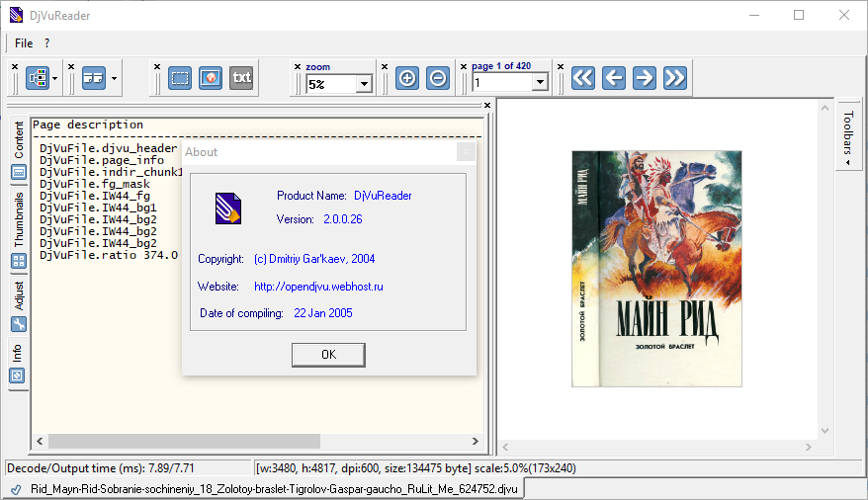
Task: Expand the Toolbars side panel
Action: [x=848, y=137]
